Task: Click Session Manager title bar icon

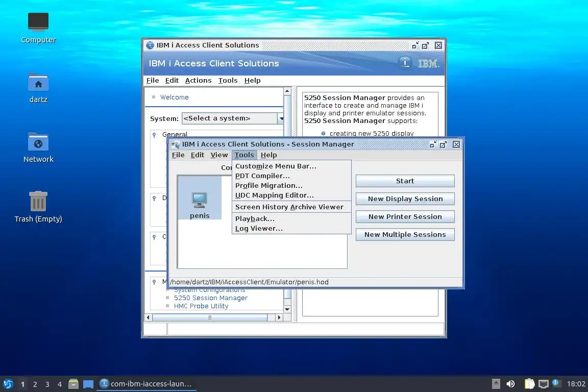Action: click(175, 144)
